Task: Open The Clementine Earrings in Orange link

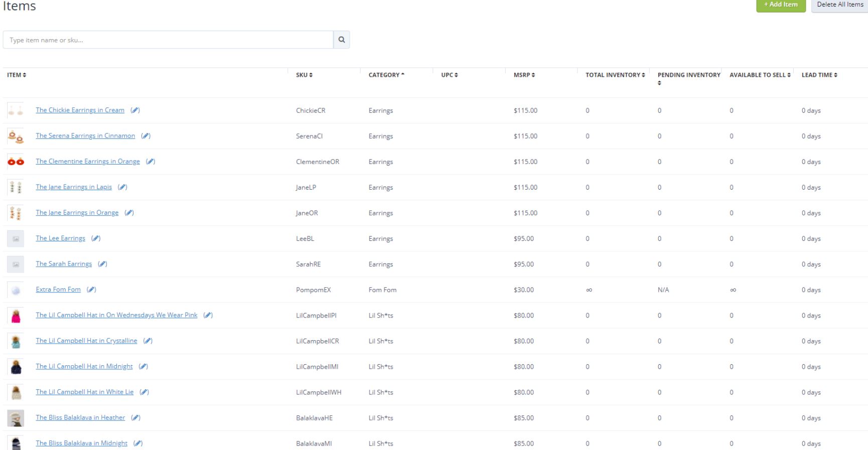Action: tap(88, 161)
